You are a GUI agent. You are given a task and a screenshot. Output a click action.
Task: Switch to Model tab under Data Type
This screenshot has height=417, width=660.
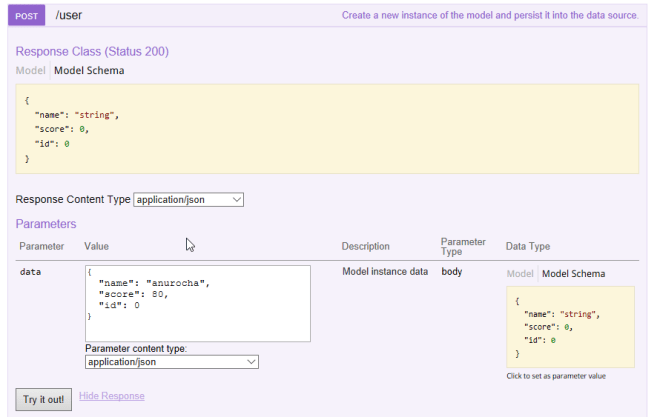click(520, 274)
